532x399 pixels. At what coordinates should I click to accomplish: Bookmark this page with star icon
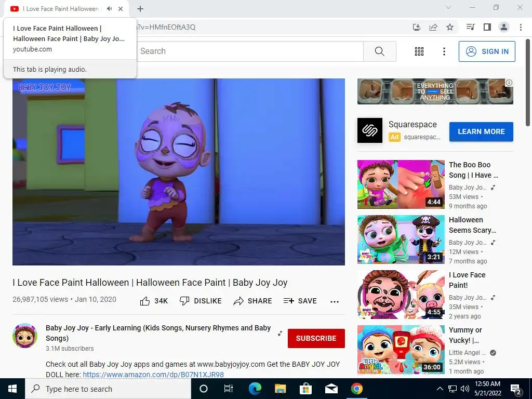coord(450,27)
